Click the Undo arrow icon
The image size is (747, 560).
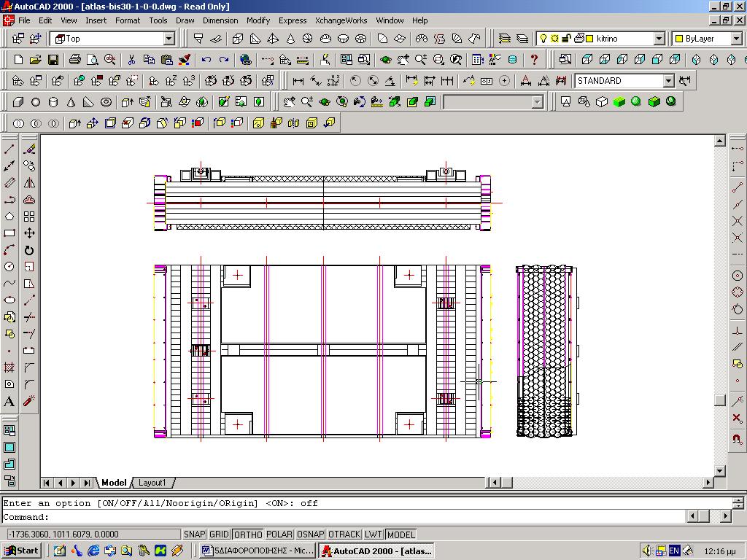point(206,60)
